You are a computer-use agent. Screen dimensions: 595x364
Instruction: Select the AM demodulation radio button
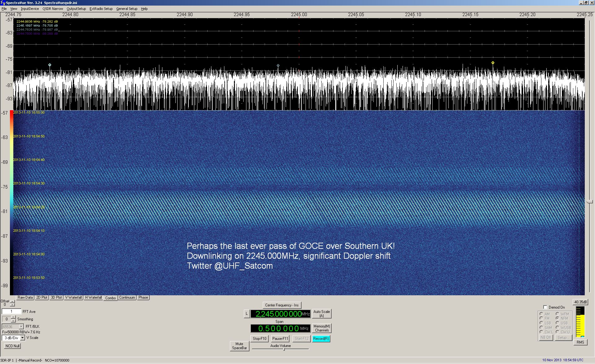541,314
